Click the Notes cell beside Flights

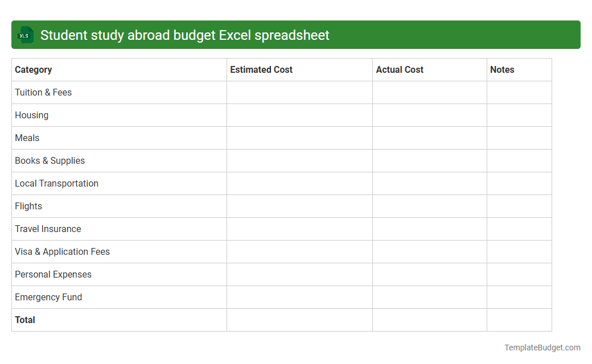click(x=519, y=206)
